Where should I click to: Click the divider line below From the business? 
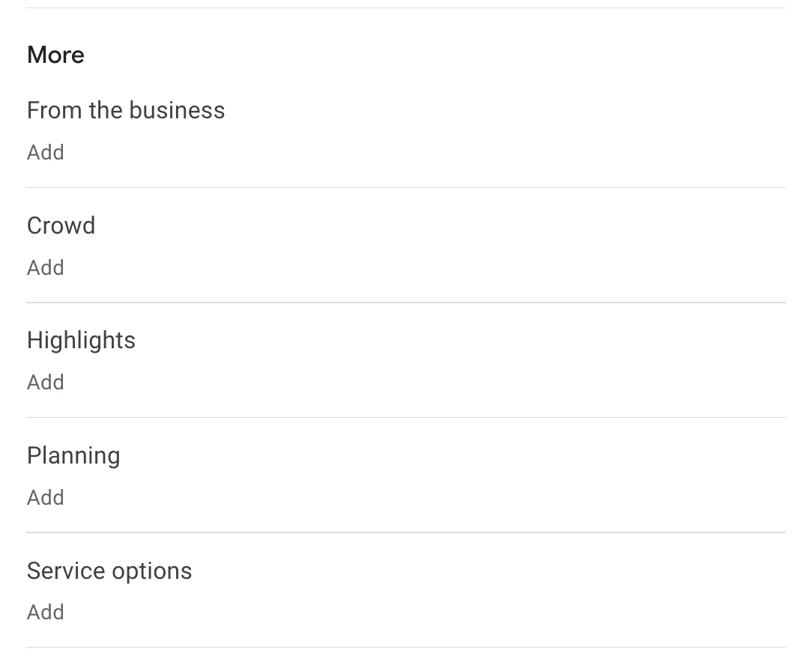pos(406,187)
